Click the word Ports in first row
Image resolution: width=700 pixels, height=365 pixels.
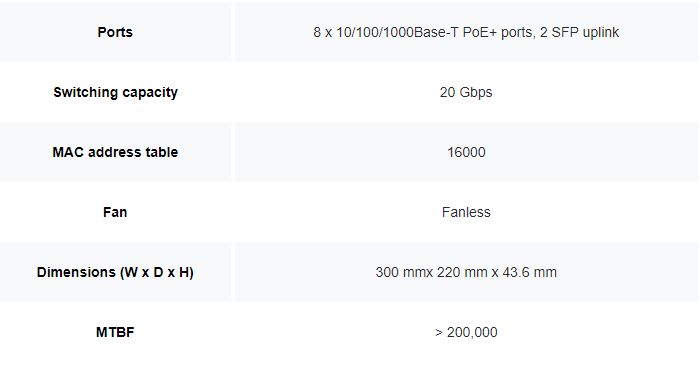click(115, 32)
